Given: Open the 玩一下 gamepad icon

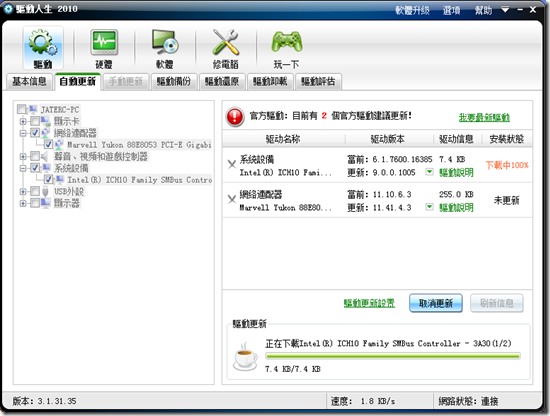Looking at the screenshot, I should tap(287, 48).
